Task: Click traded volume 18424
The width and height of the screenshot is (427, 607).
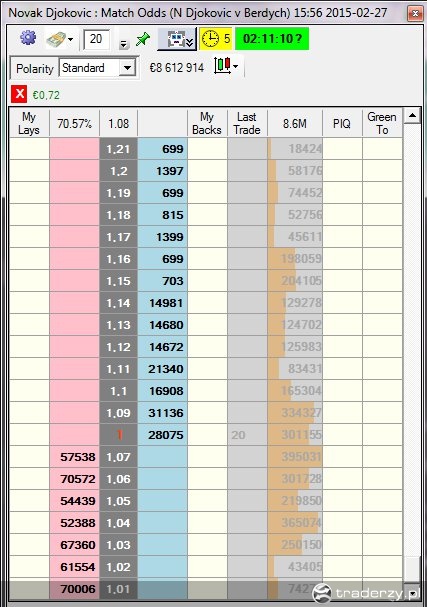Action: pyautogui.click(x=295, y=149)
